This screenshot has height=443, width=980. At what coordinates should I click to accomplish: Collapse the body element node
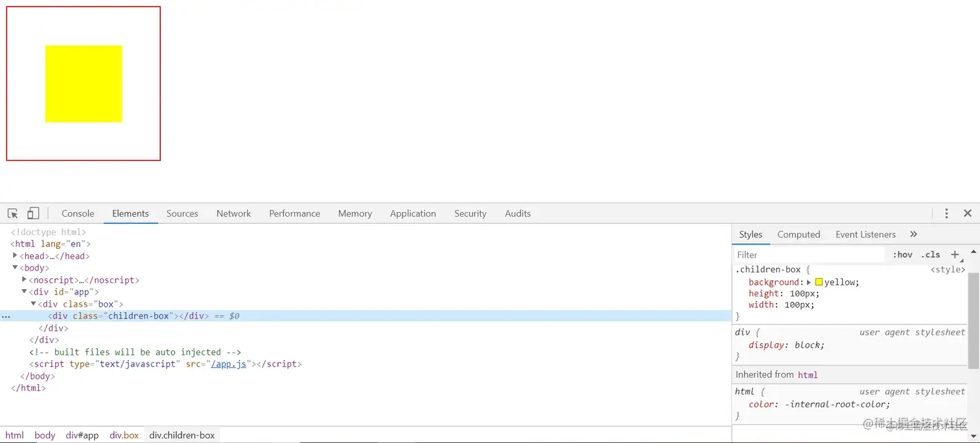point(15,268)
